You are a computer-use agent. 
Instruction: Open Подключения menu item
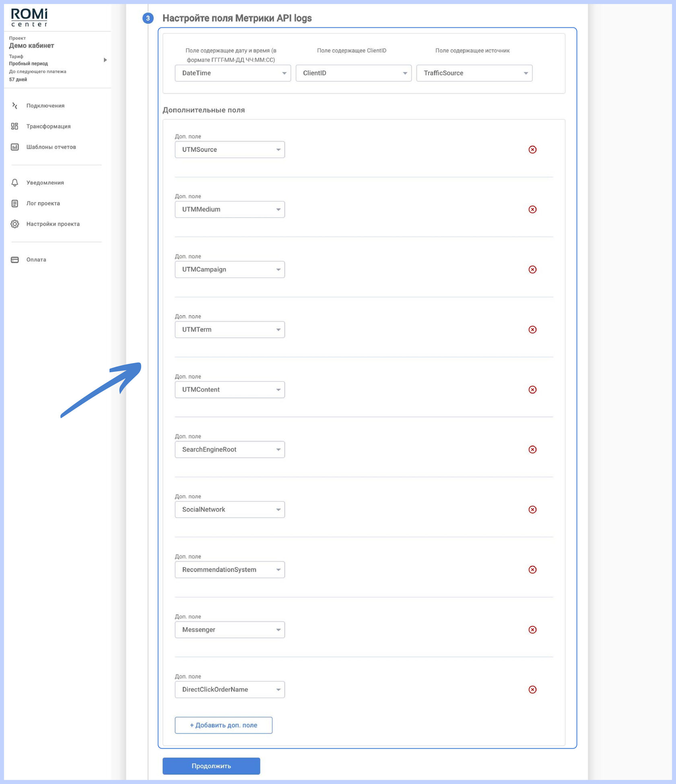pyautogui.click(x=45, y=105)
